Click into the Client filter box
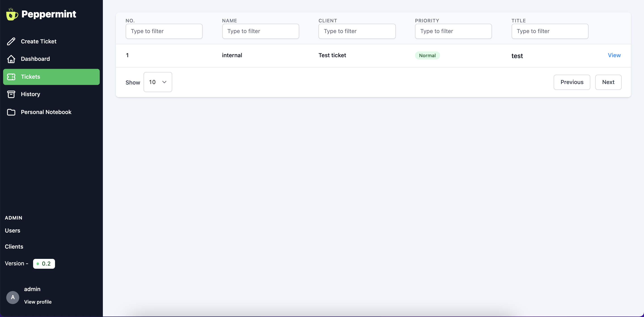Screen dimensions: 644x317 pos(356,31)
